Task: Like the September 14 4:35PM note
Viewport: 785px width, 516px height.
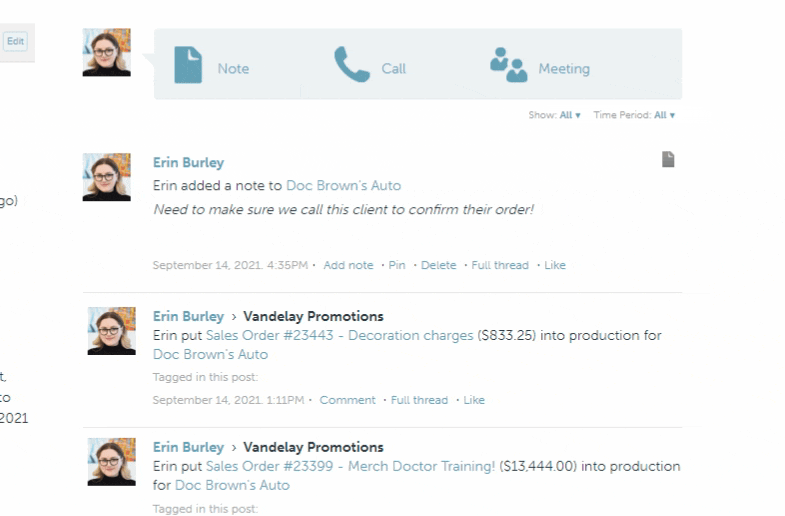Action: coord(555,265)
